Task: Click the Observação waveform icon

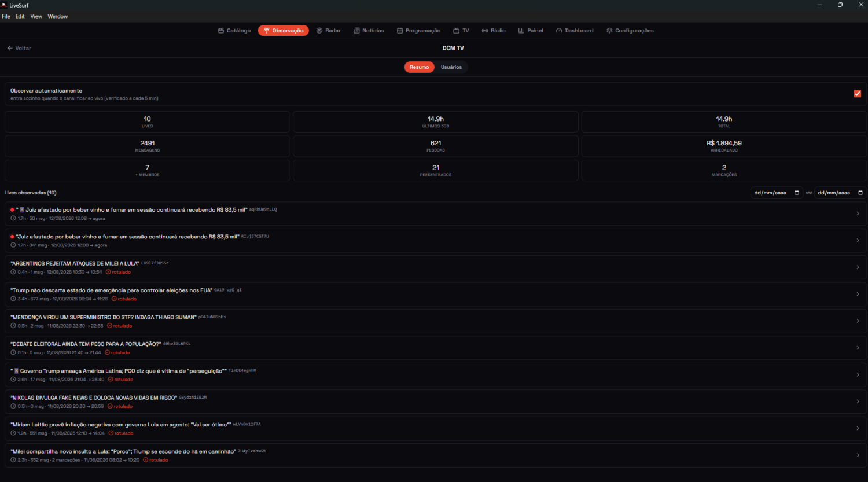Action: (x=266, y=31)
